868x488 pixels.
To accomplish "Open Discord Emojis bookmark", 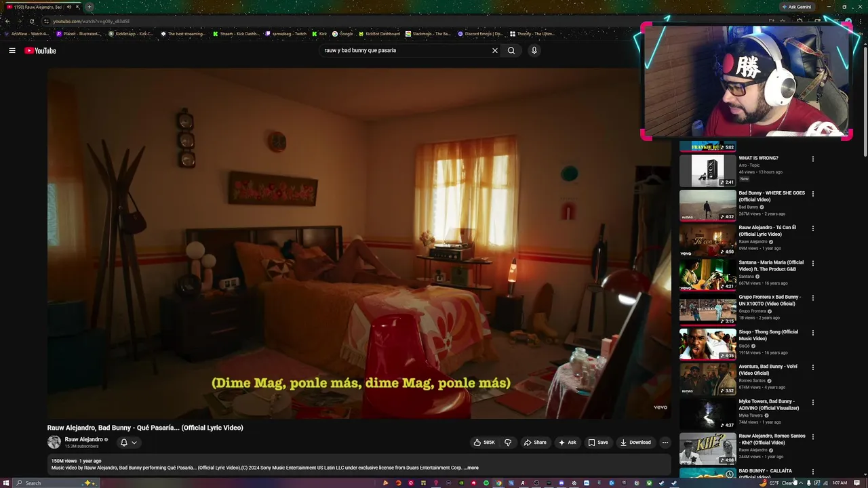I will 481,33.
